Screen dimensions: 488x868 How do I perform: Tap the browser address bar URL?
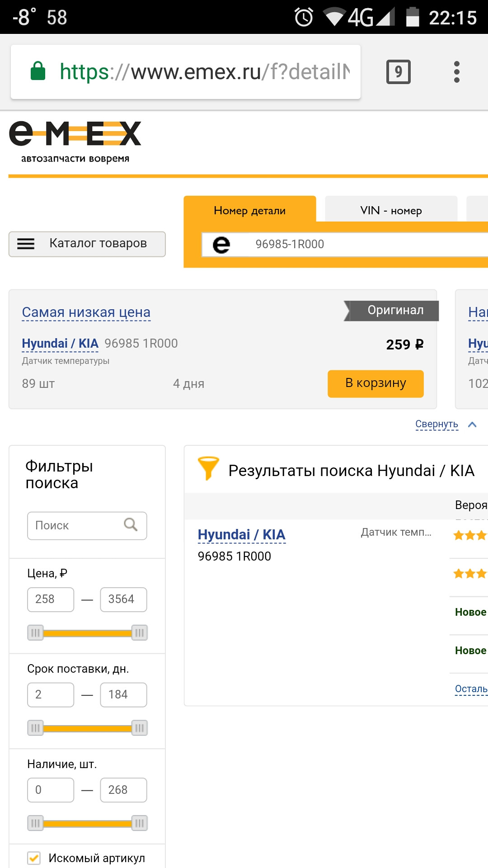click(x=204, y=72)
